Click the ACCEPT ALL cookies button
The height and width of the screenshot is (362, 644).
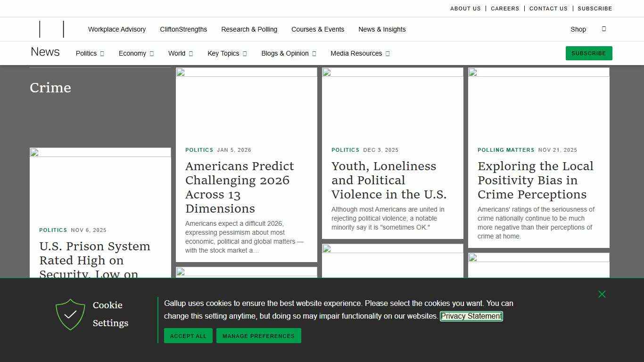pyautogui.click(x=188, y=336)
